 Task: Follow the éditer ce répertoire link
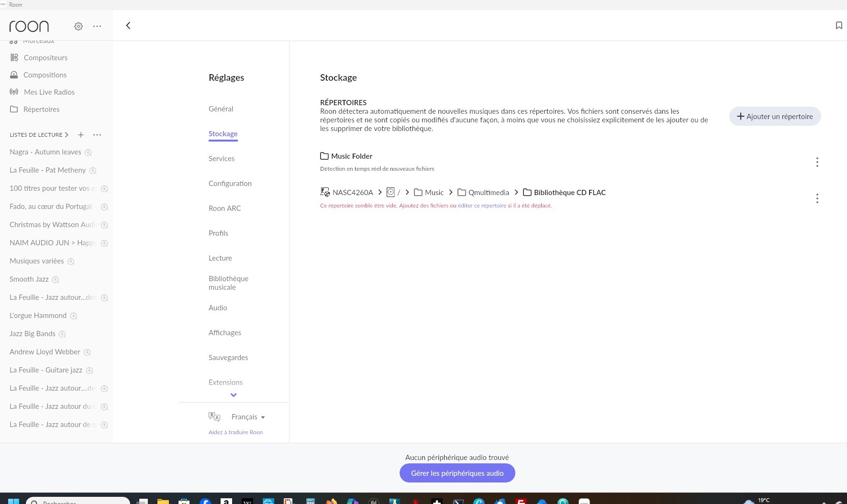coord(482,206)
